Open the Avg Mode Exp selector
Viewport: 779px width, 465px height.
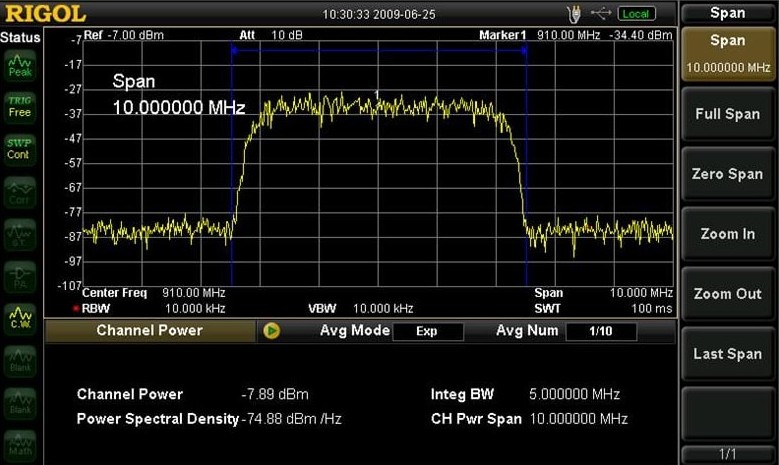tap(427, 331)
